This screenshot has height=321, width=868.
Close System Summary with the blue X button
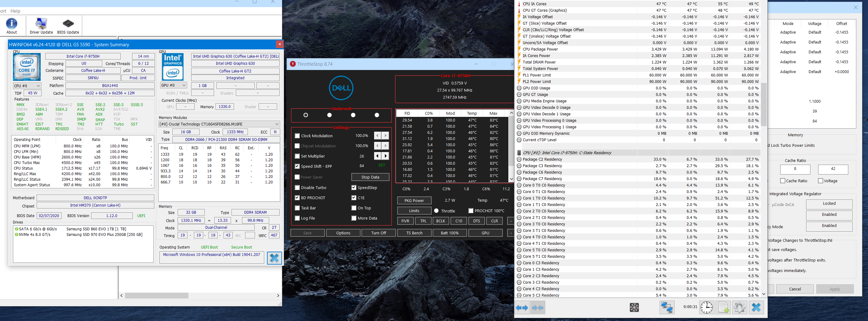tap(274, 258)
